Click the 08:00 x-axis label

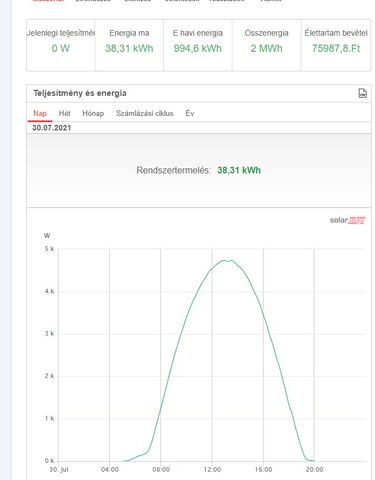point(161,470)
